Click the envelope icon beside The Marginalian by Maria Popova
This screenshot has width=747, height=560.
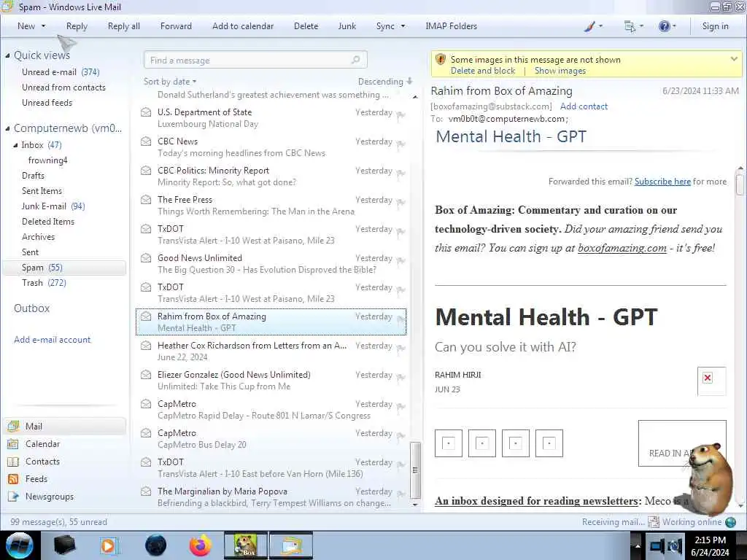point(146,491)
